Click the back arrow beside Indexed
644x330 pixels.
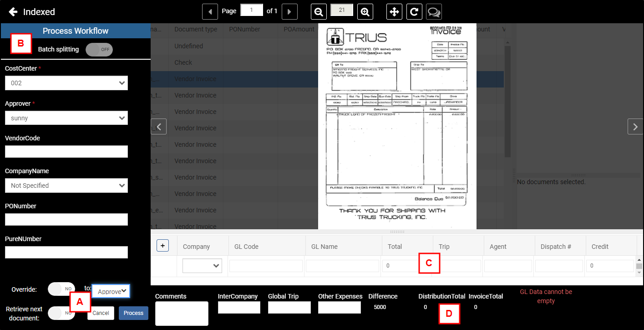(x=13, y=12)
